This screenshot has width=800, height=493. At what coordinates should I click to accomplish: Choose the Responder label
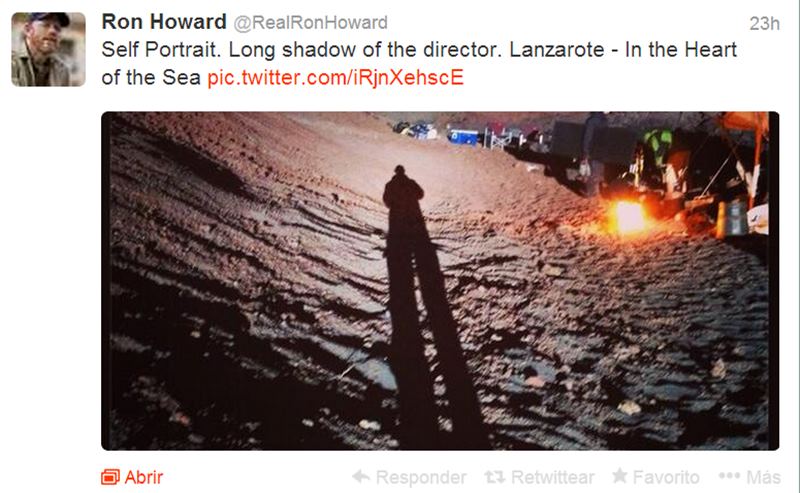click(x=420, y=478)
